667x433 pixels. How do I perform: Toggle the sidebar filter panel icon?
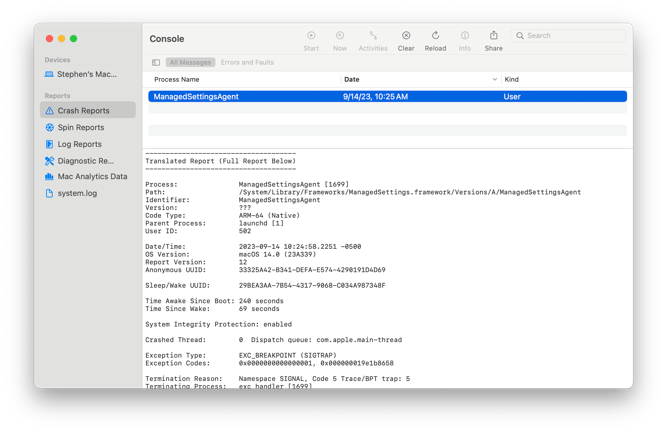pyautogui.click(x=156, y=63)
